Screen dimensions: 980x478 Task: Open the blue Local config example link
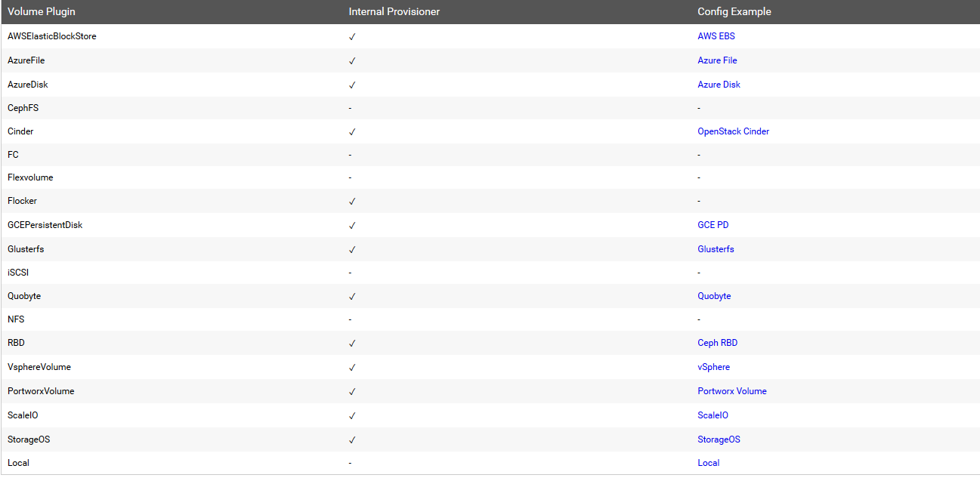(708, 463)
